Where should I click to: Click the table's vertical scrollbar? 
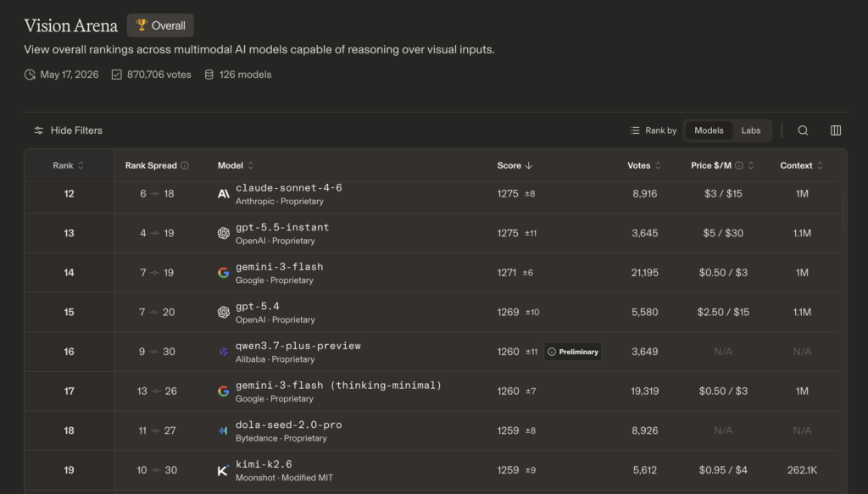pos(843,213)
